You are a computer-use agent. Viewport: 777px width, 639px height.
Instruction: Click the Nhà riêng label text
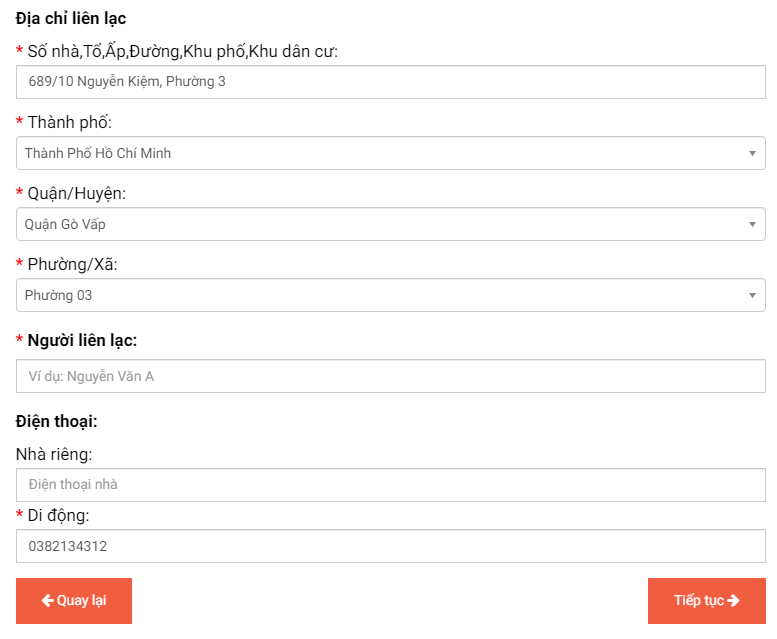pos(54,454)
